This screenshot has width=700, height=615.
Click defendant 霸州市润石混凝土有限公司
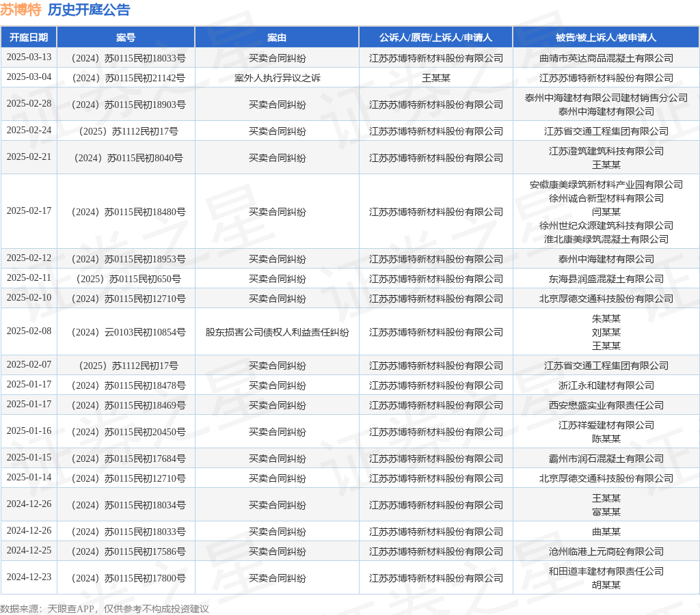[606, 459]
